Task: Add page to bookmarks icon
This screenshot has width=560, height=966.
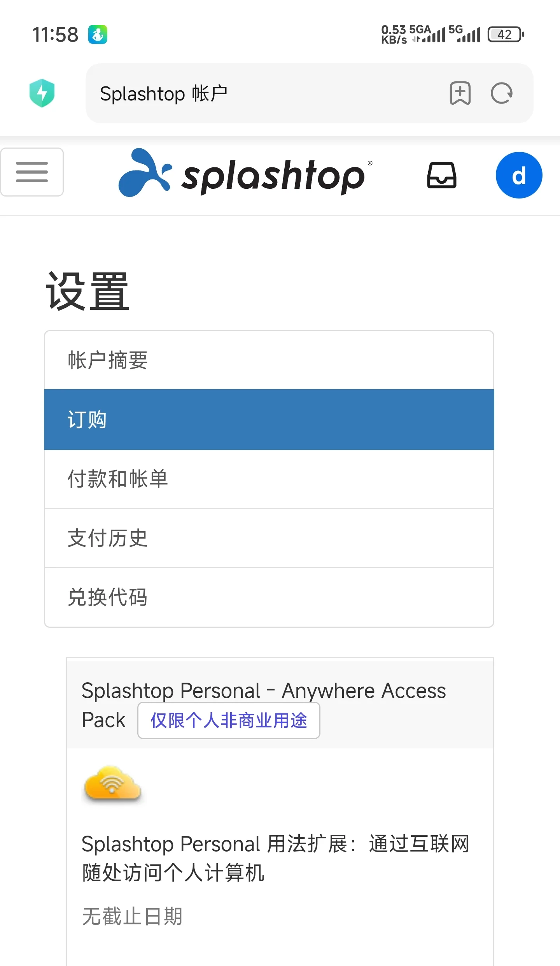Action: pos(460,93)
